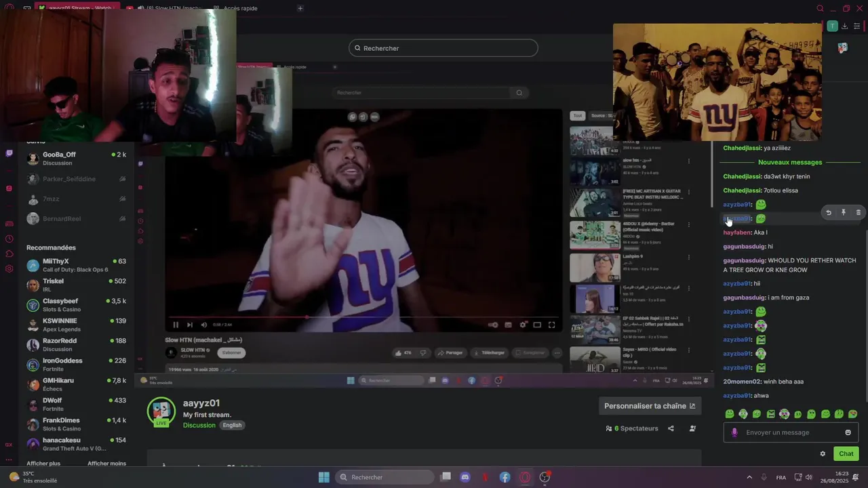
Task: Open Windows Start button
Action: (324, 477)
